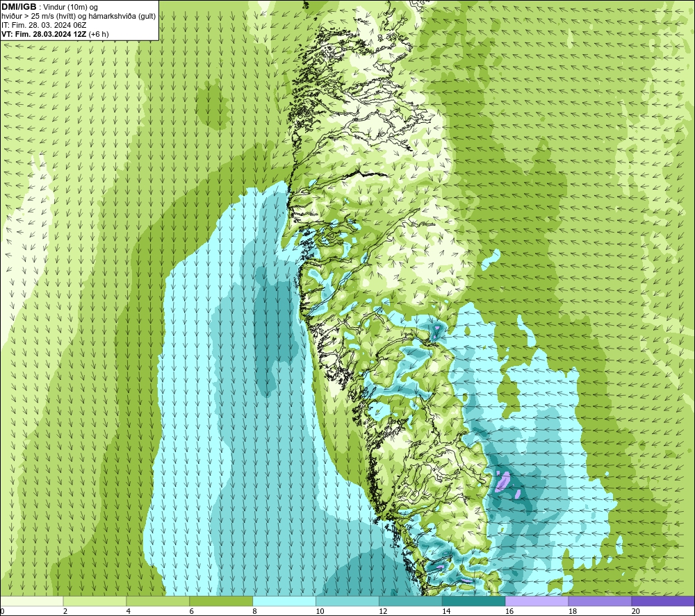Viewport: 695px width, 616px height.
Task: Click the 4–6 m/s green swatch
Action: point(158,601)
